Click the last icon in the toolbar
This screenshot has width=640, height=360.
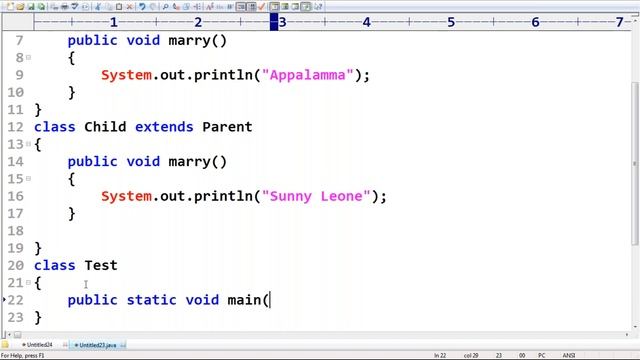318,7
